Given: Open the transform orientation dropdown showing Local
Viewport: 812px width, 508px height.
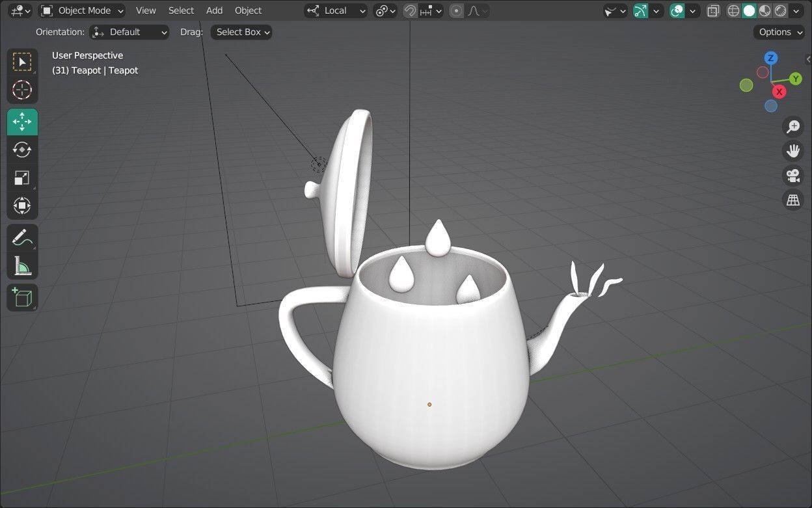Looking at the screenshot, I should tap(335, 10).
